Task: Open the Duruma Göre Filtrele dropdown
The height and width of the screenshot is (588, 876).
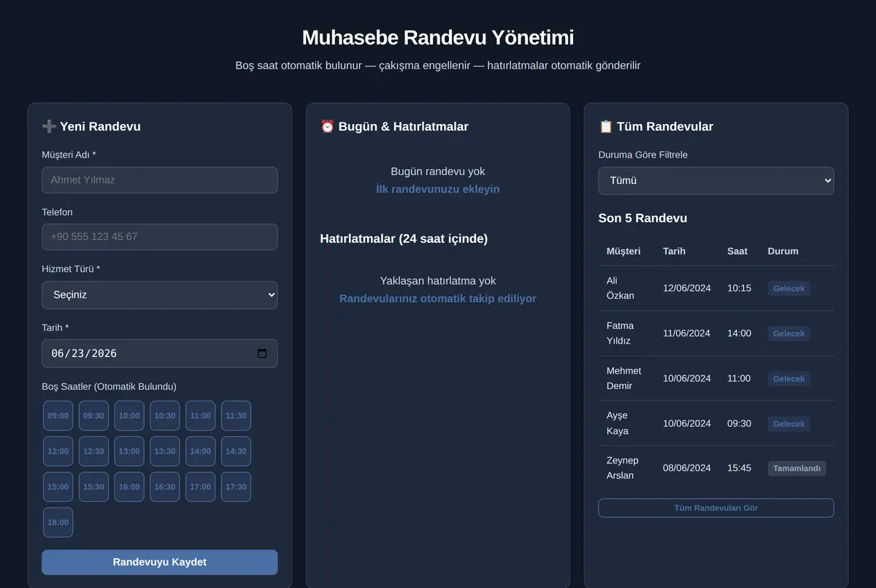Action: tap(715, 181)
